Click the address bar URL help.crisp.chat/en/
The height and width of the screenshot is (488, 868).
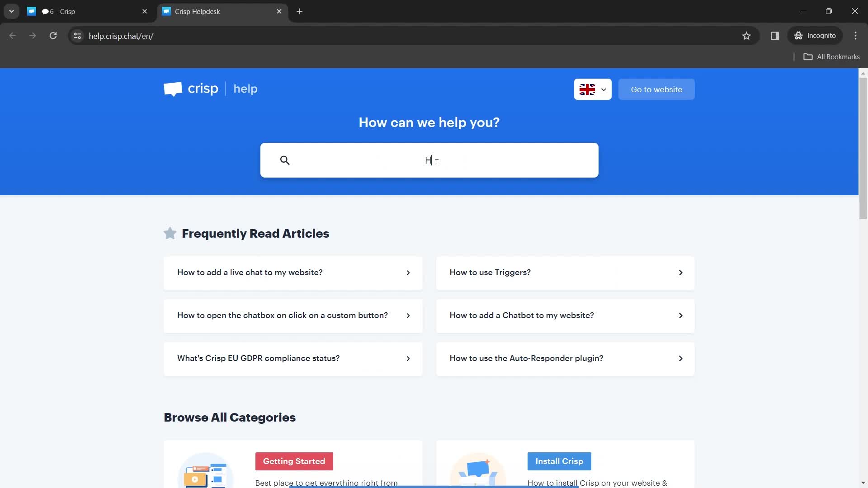[x=121, y=36]
